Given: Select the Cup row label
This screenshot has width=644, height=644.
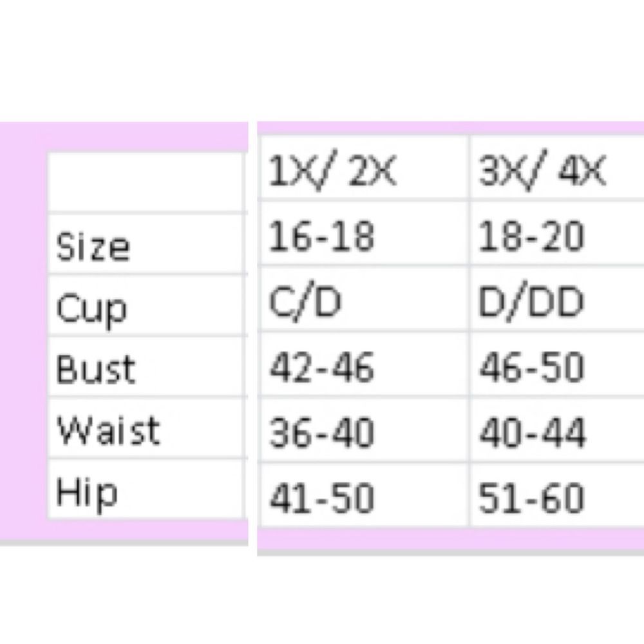Looking at the screenshot, I should [x=91, y=309].
